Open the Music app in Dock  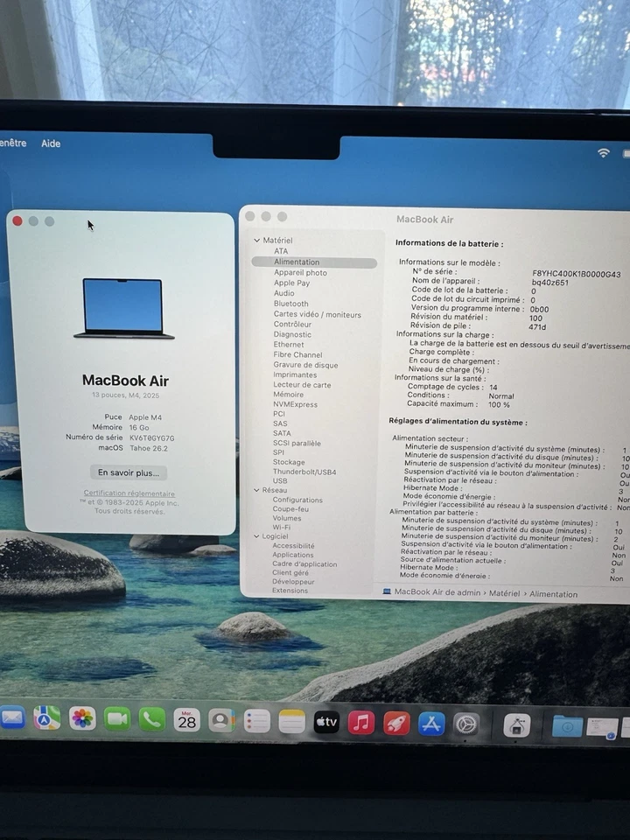pyautogui.click(x=361, y=723)
